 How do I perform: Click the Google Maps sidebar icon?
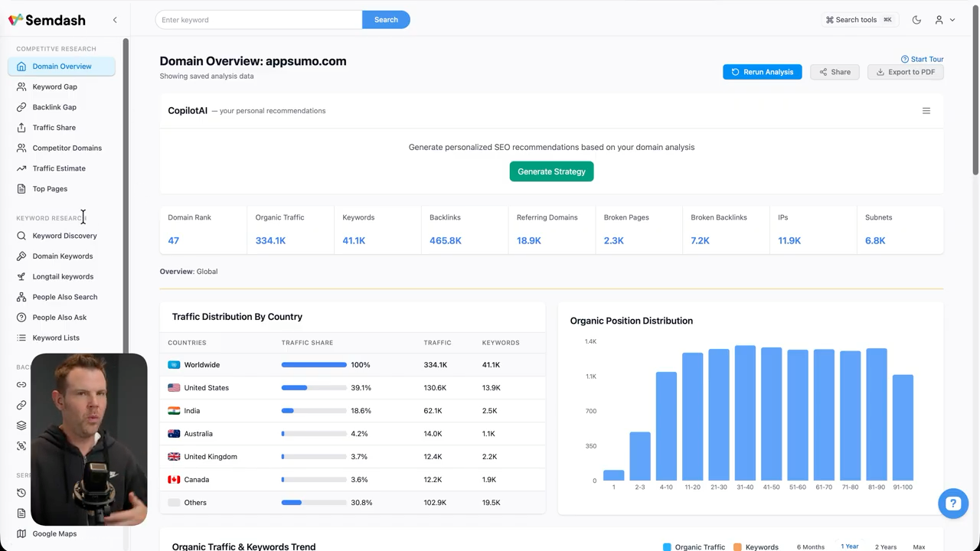pyautogui.click(x=21, y=533)
